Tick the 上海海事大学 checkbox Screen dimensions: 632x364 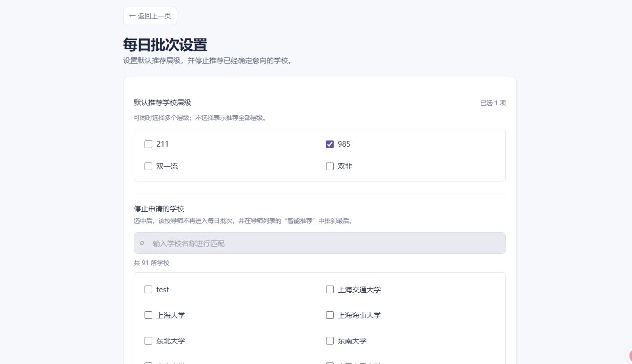tap(330, 315)
